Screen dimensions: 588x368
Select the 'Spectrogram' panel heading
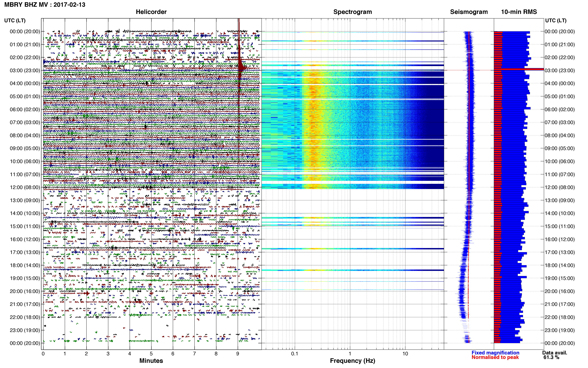(x=352, y=12)
